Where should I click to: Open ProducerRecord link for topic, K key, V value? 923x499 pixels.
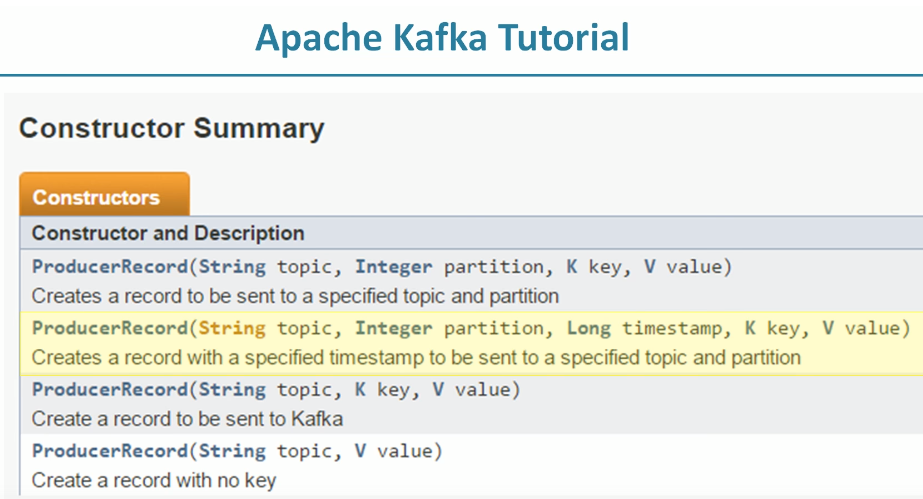pos(109,390)
